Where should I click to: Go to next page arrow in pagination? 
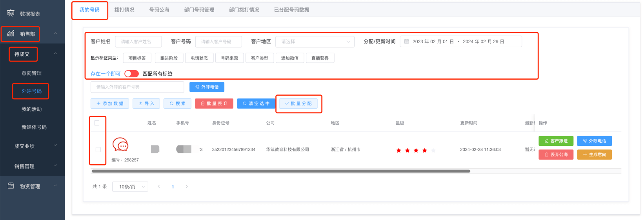[187, 187]
